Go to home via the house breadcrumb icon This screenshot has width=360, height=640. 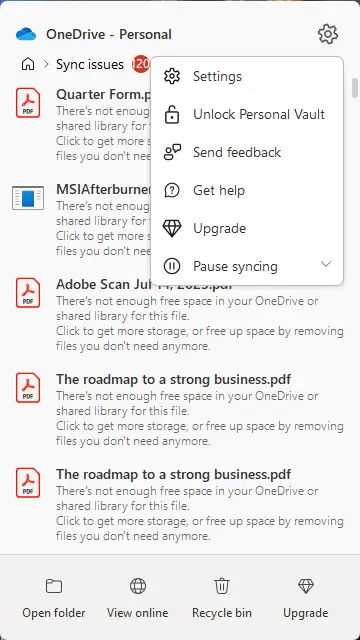point(28,64)
